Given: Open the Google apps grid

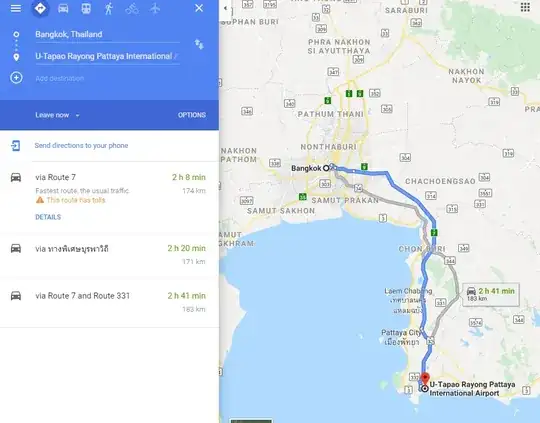Looking at the screenshot, I should click(525, 7).
